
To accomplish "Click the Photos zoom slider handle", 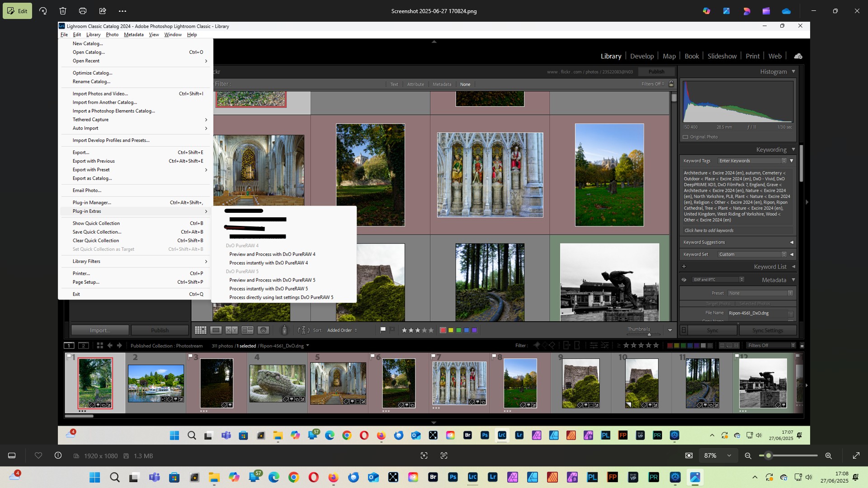I will click(x=768, y=455).
